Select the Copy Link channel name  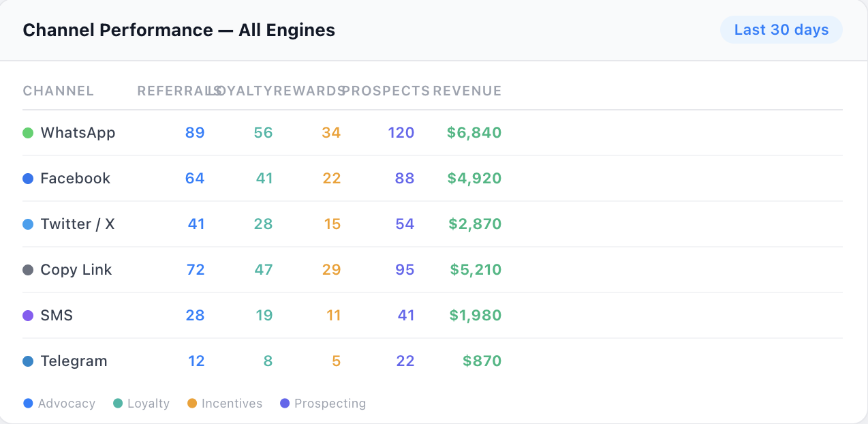pyautogui.click(x=76, y=270)
